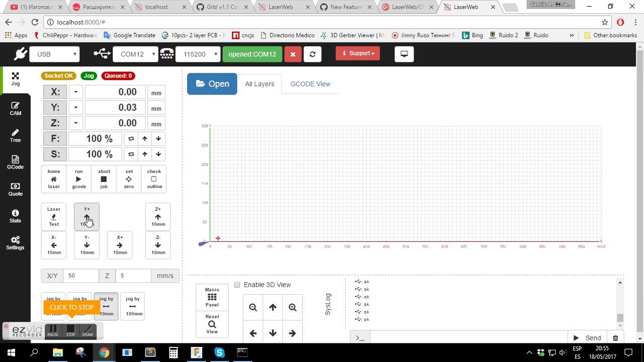Screen dimensions: 644x362
Task: Open the Other bookmarks folder
Action: 610,35
